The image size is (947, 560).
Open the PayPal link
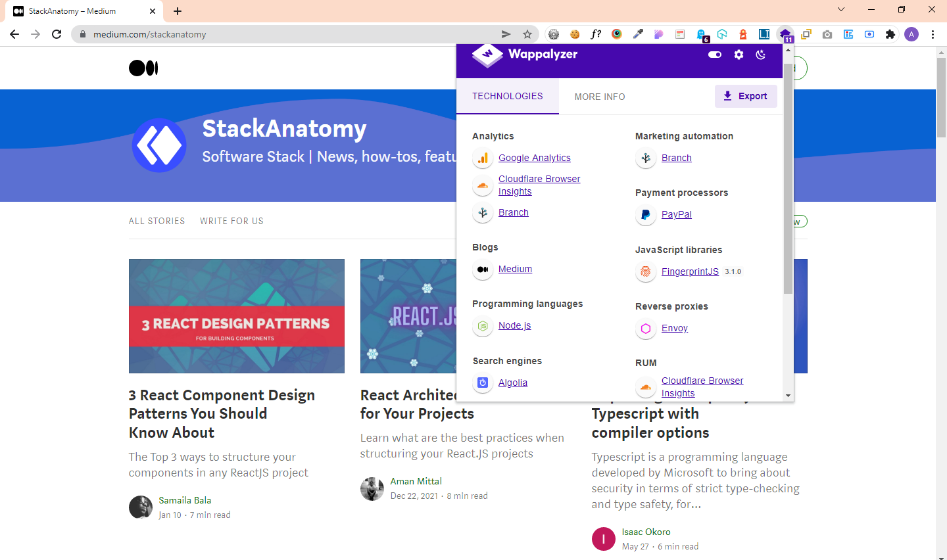pos(677,214)
